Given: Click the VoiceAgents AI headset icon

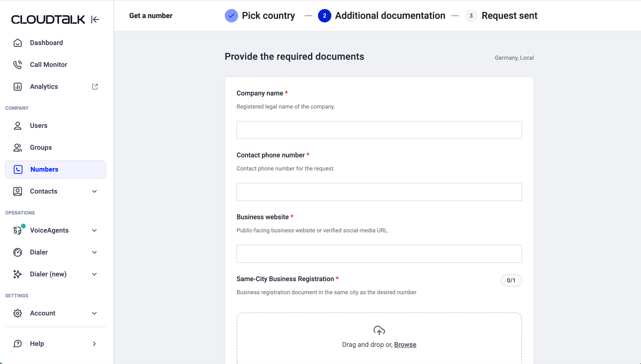Looking at the screenshot, I should (17, 230).
